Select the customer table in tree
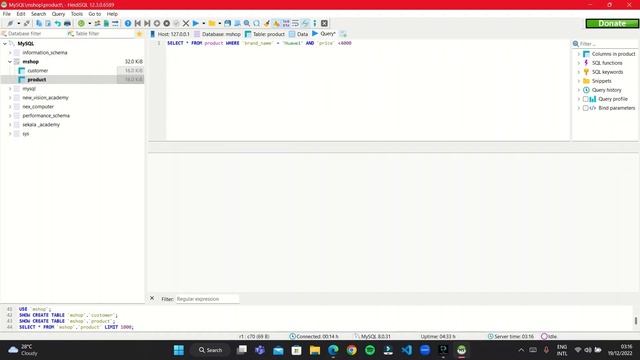 click(38, 71)
